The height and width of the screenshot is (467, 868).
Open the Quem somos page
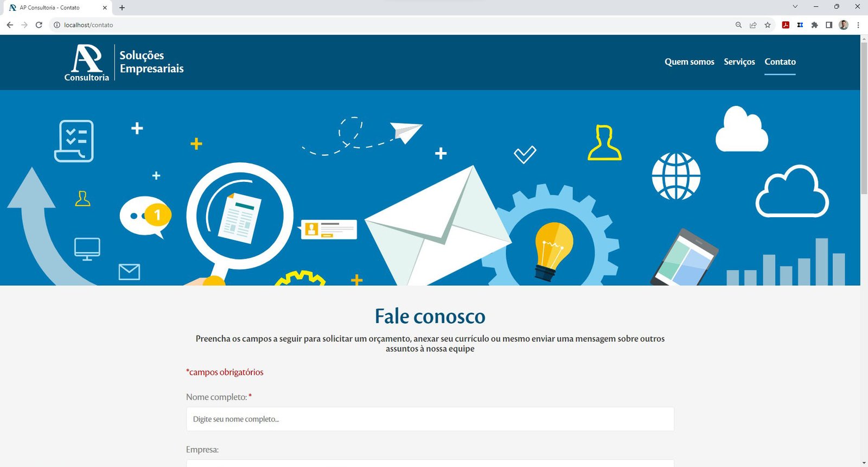pyautogui.click(x=689, y=62)
